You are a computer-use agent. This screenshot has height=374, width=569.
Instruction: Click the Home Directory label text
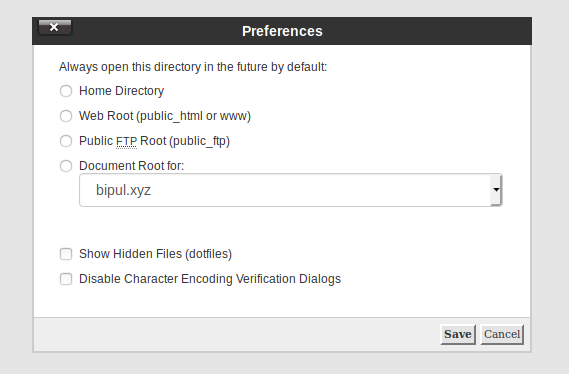coord(122,91)
